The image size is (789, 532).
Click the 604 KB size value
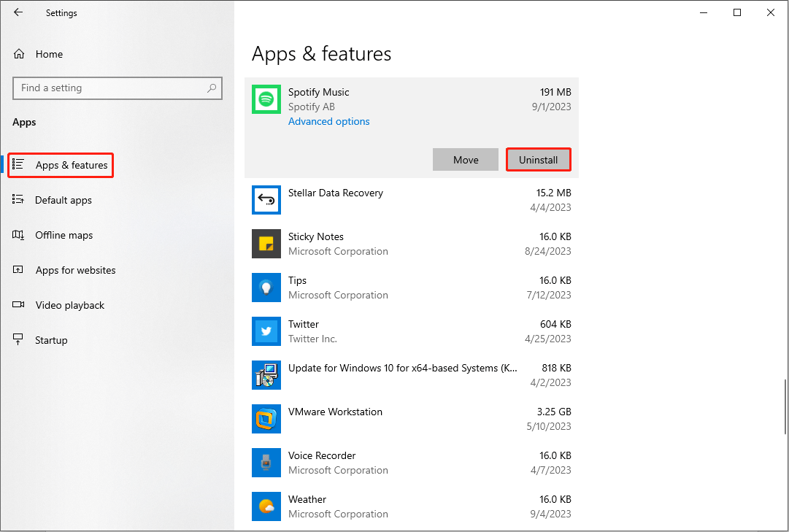coord(555,324)
